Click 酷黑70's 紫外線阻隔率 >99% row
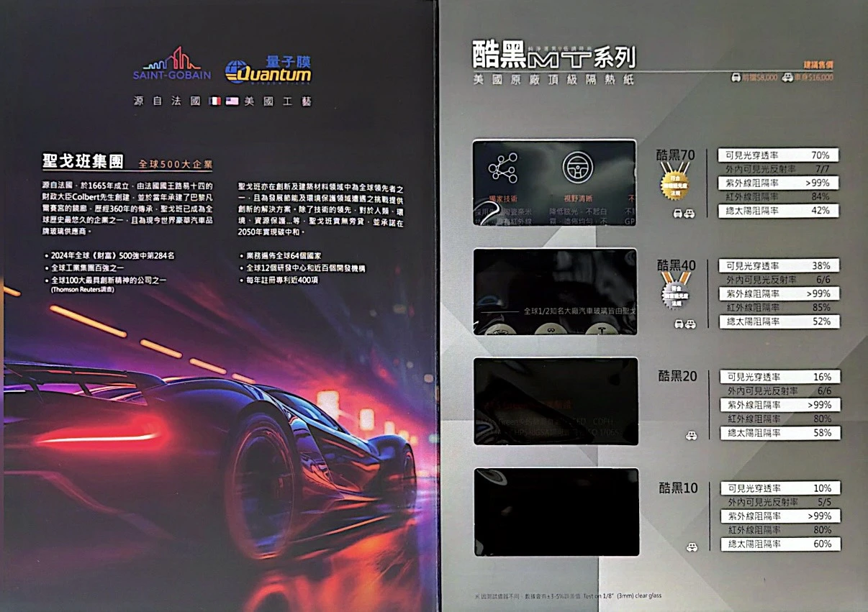 pyautogui.click(x=778, y=183)
